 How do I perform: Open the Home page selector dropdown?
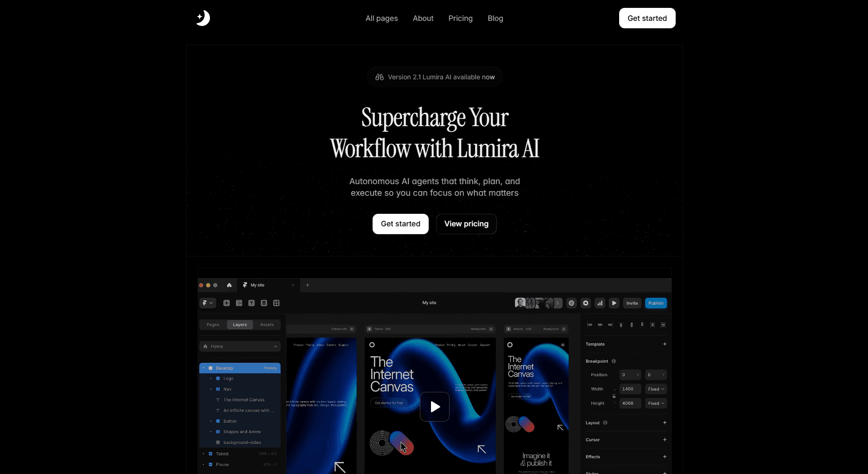[x=240, y=346]
